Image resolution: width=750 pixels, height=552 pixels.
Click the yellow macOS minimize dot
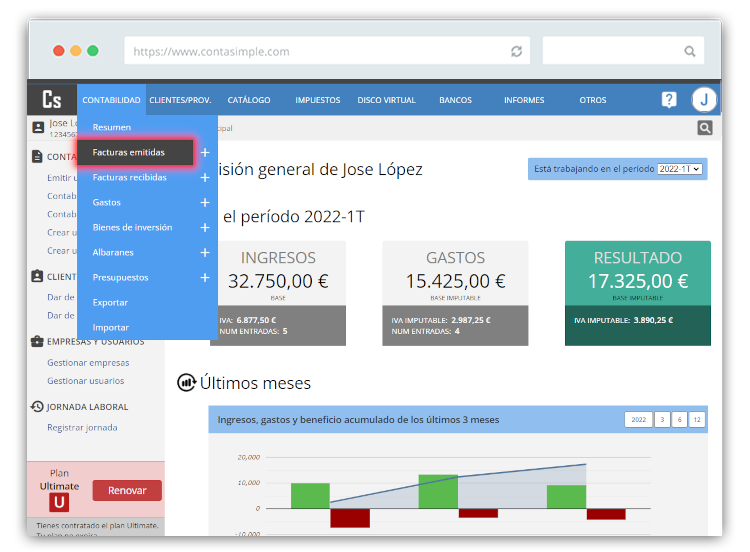click(x=76, y=51)
